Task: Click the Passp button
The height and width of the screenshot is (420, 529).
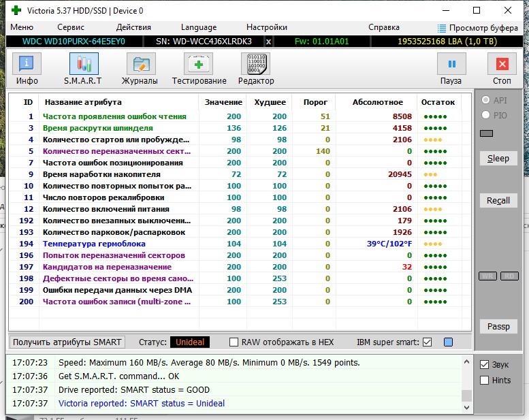Action: (x=498, y=326)
